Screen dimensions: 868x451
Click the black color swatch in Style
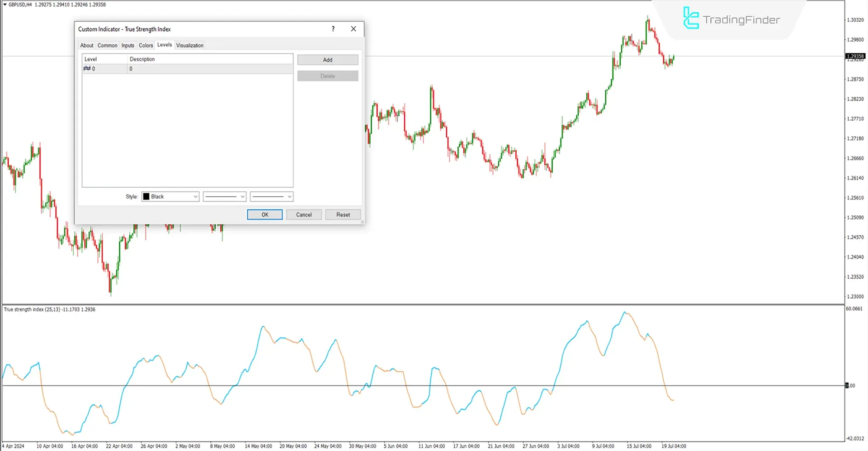click(x=146, y=197)
